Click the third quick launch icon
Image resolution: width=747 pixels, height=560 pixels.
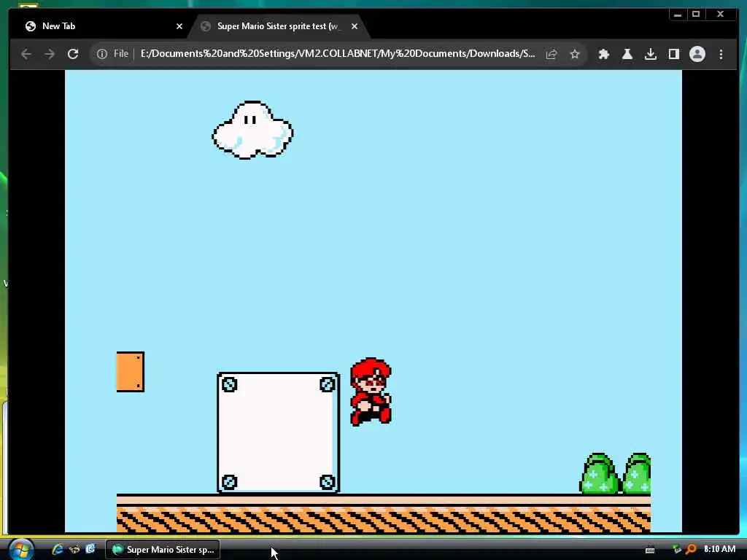(90, 548)
